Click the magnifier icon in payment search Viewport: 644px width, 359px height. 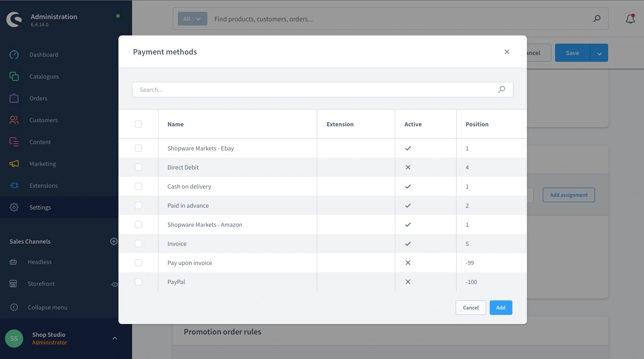[501, 90]
